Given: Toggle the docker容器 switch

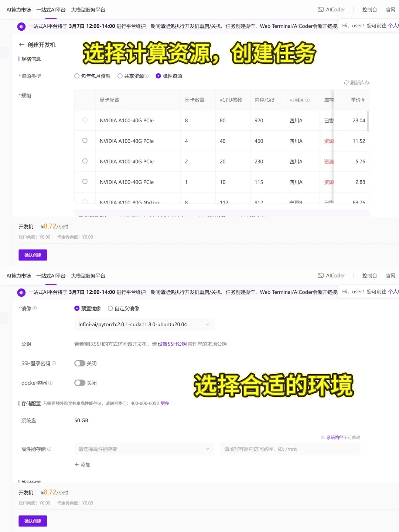Looking at the screenshot, I should tap(80, 383).
